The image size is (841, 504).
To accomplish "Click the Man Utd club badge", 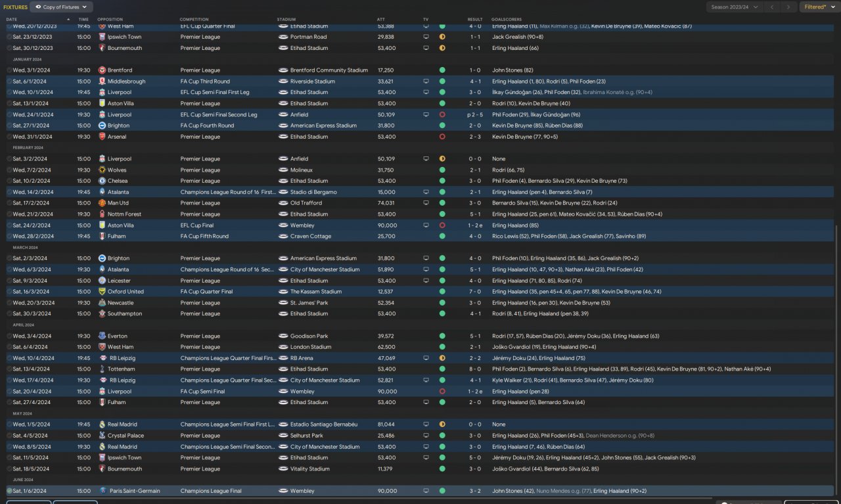I will (102, 203).
